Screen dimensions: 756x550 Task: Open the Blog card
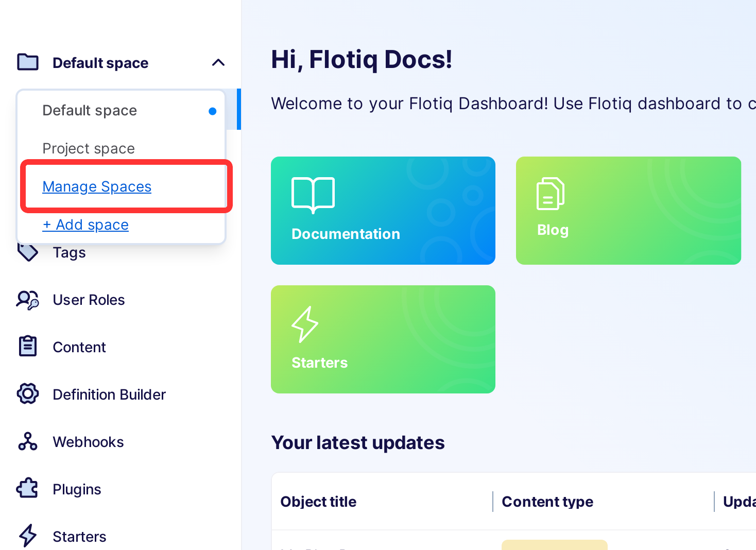click(x=628, y=211)
